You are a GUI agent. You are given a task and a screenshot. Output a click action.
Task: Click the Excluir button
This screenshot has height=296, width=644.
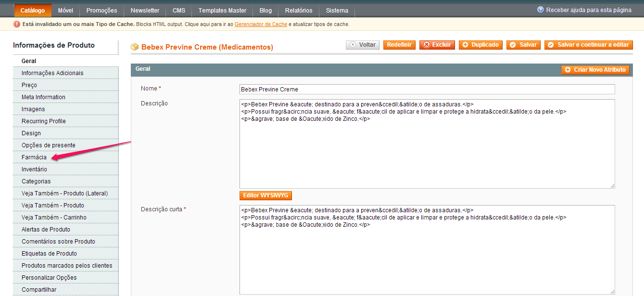437,45
